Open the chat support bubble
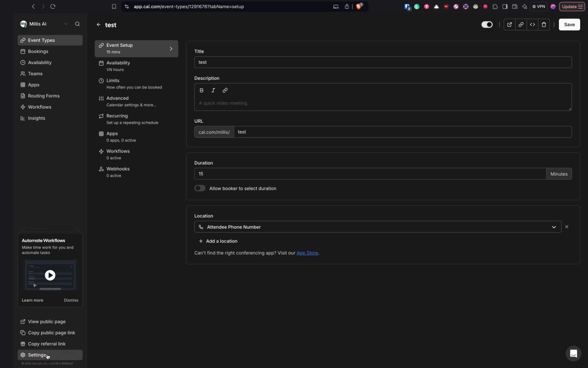 [x=573, y=354]
